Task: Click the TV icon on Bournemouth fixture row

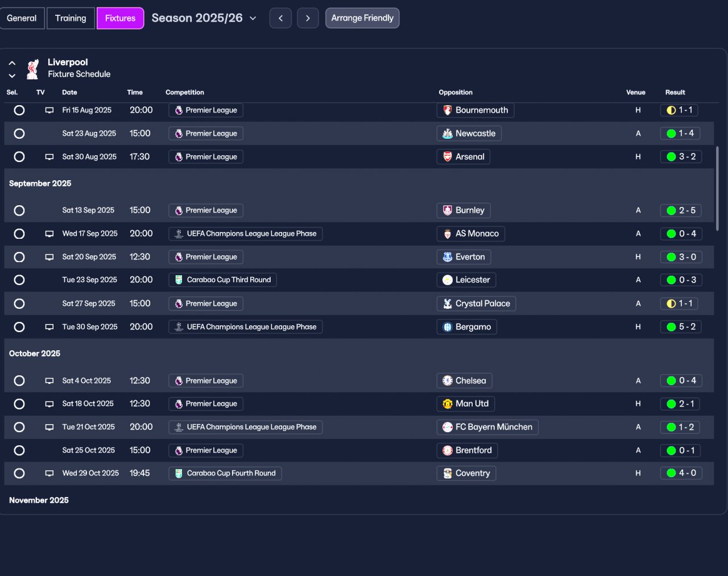Action: [49, 110]
